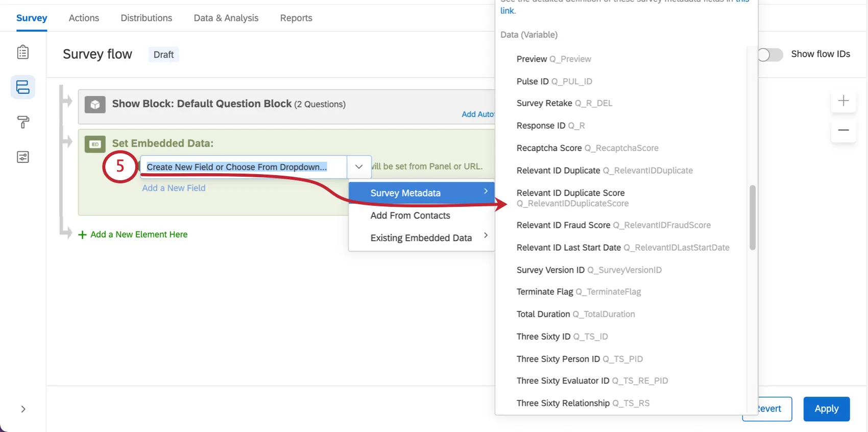Click the Default Question Block cube icon

pos(95,105)
